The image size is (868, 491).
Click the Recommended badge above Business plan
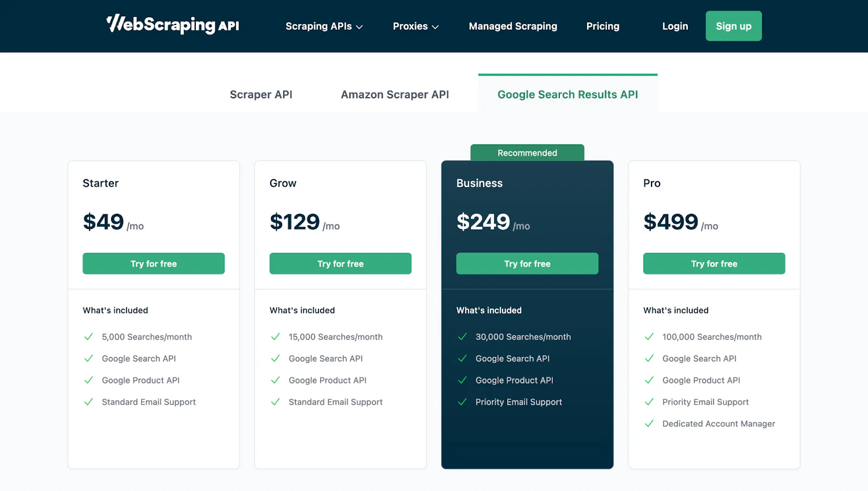click(527, 153)
